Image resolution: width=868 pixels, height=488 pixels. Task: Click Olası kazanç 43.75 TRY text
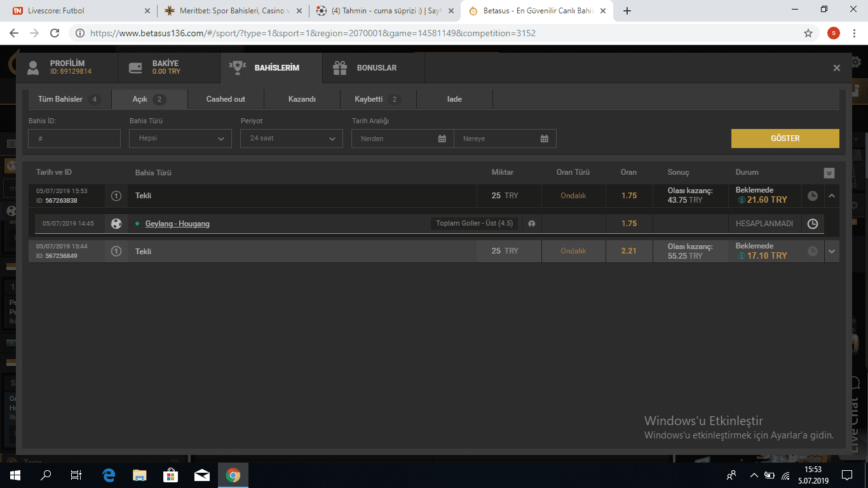pyautogui.click(x=690, y=195)
